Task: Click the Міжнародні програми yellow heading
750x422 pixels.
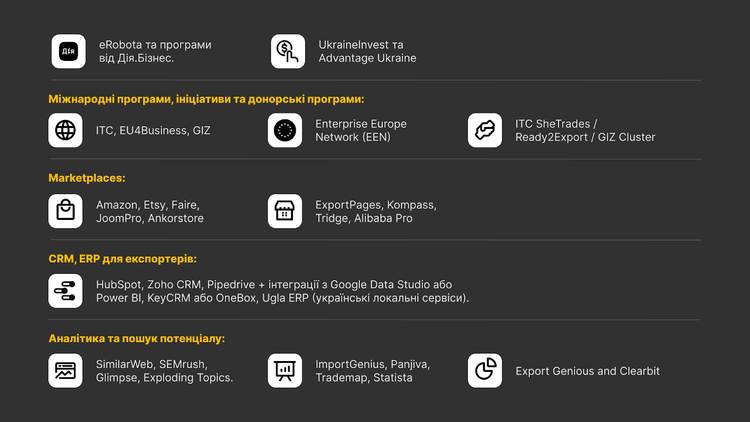Action: 206,98
